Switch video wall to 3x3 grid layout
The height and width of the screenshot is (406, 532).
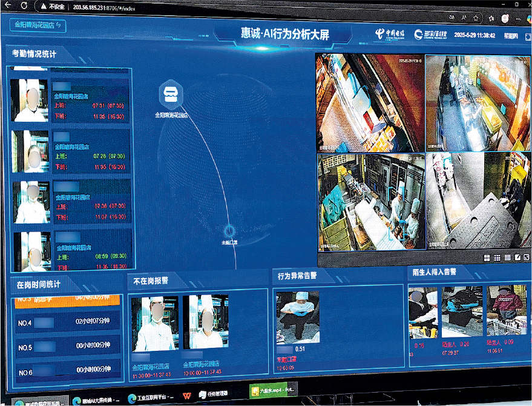(497, 258)
